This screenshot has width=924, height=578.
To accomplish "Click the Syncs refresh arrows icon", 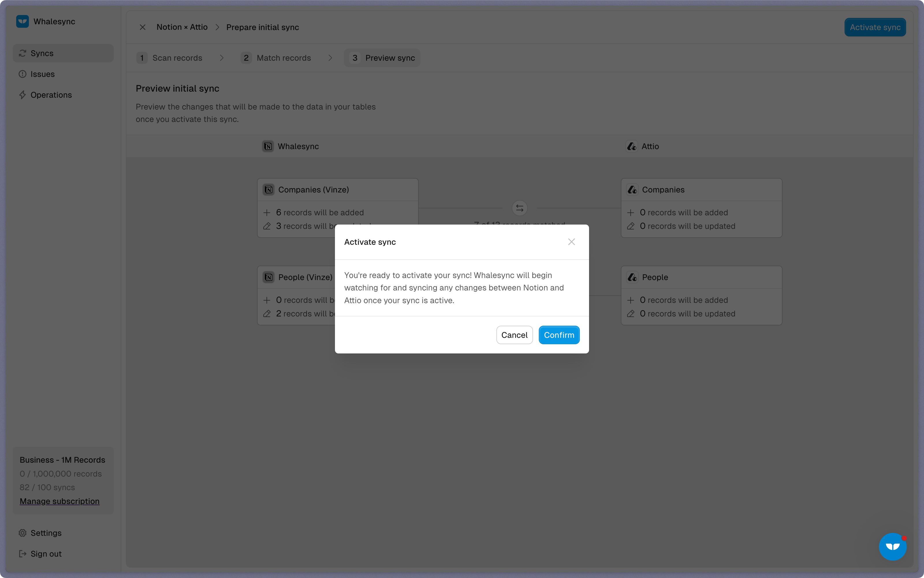I will [23, 53].
